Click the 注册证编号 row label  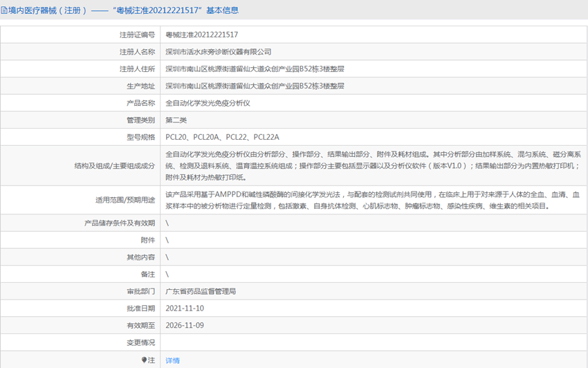point(137,34)
